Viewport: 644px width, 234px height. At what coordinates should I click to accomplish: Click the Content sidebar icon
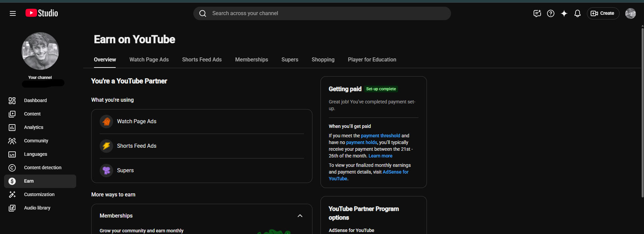(x=12, y=114)
